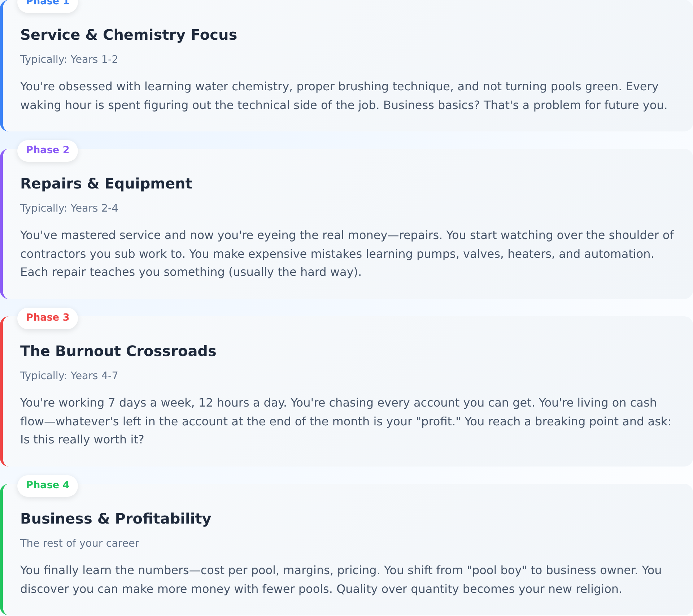Select the Repairs & Equipment heading
Image resolution: width=693 pixels, height=616 pixels.
click(106, 184)
